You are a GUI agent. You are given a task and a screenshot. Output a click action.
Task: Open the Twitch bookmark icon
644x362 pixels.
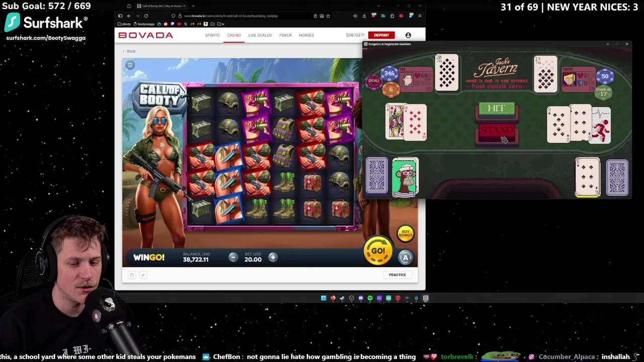pyautogui.click(x=173, y=24)
